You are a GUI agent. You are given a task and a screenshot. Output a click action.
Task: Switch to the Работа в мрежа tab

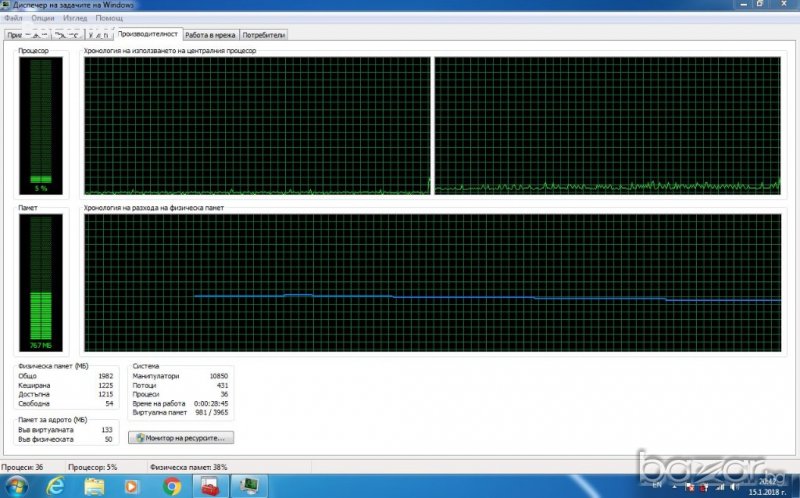point(211,34)
